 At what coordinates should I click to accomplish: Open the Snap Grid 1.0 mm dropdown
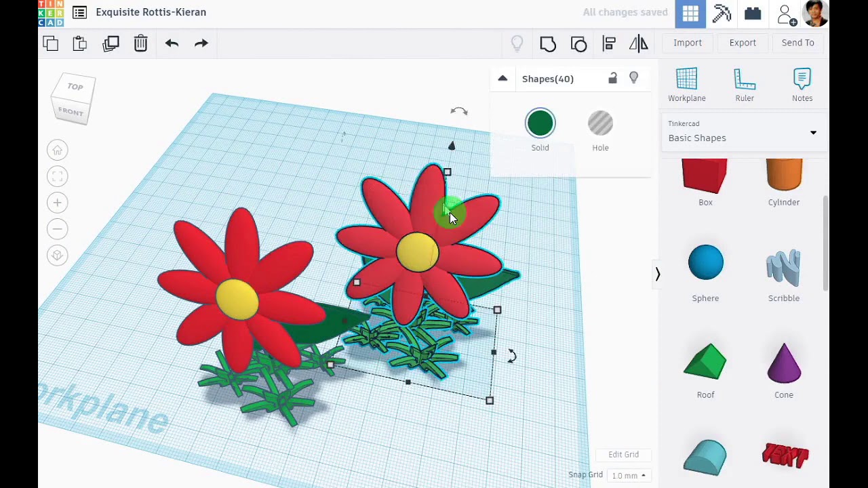tap(629, 476)
